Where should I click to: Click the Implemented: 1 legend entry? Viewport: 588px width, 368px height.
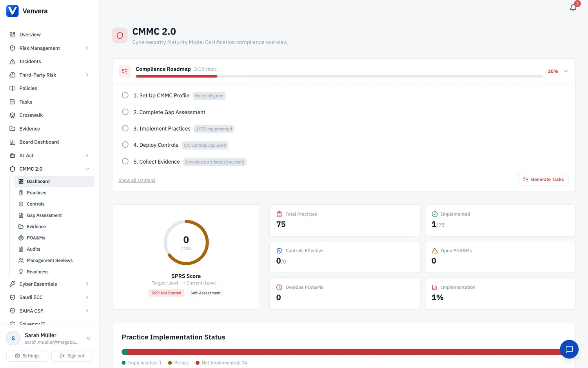pos(142,363)
